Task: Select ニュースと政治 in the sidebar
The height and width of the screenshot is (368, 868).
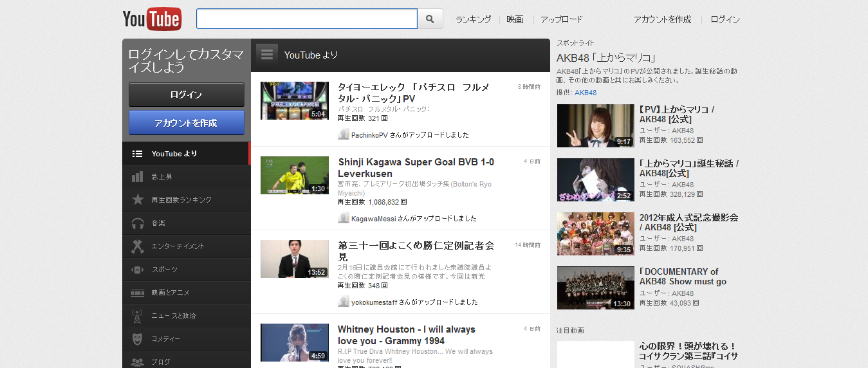Action: [x=186, y=316]
